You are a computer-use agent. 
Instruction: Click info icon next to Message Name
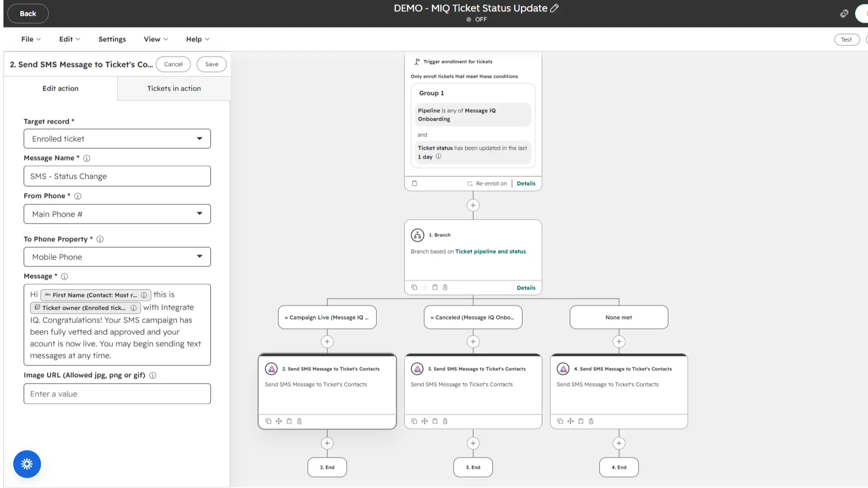point(87,158)
